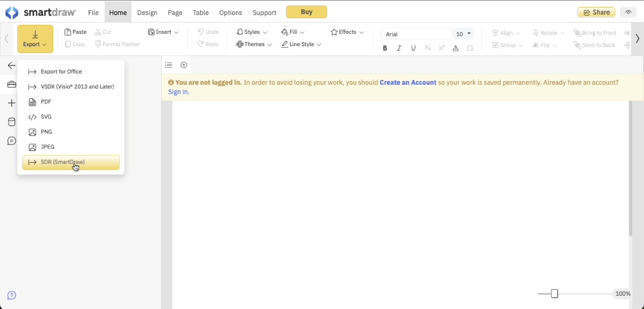Export the diagram as PDF
Image resolution: width=644 pixels, height=309 pixels.
[71, 101]
